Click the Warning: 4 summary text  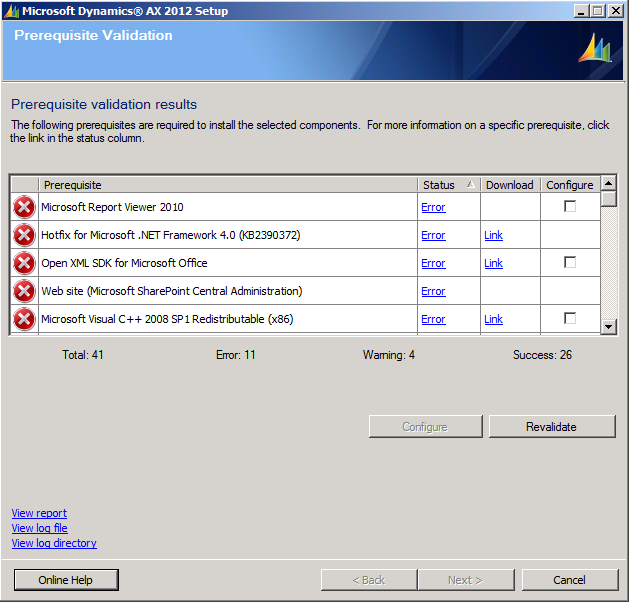(389, 355)
